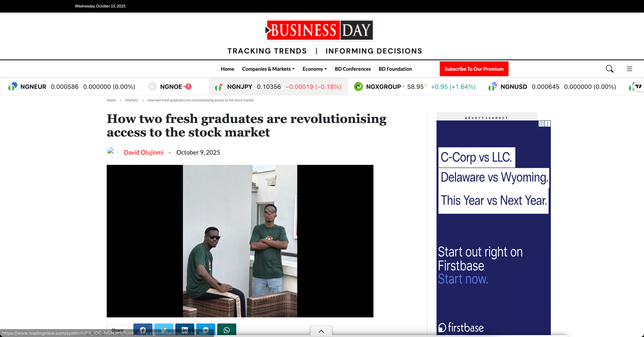
Task: Share article on LinkedIn
Action: [185, 330]
